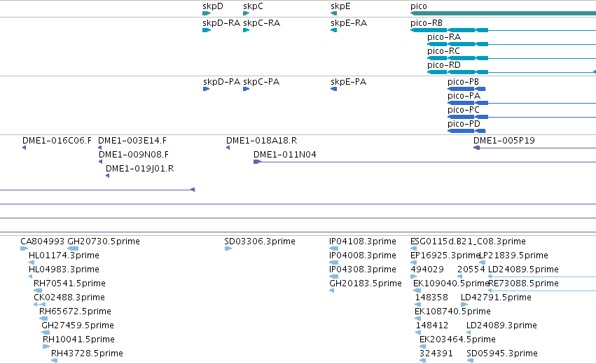Select the skpC-PA protein glyph
This screenshot has height=364, width=596.
coord(247,89)
